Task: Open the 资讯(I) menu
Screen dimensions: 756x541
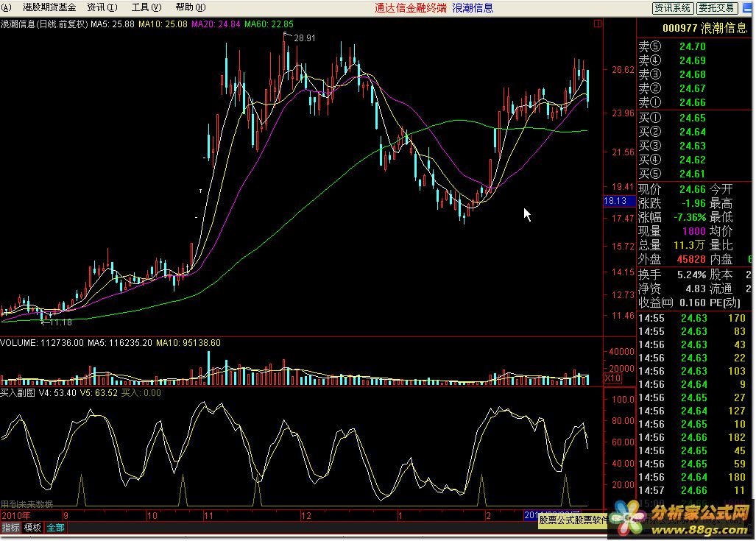Action: [102, 7]
